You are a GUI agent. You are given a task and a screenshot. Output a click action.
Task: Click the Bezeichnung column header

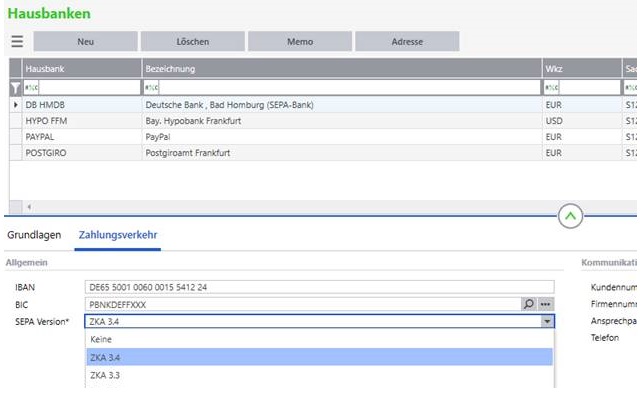(x=342, y=68)
